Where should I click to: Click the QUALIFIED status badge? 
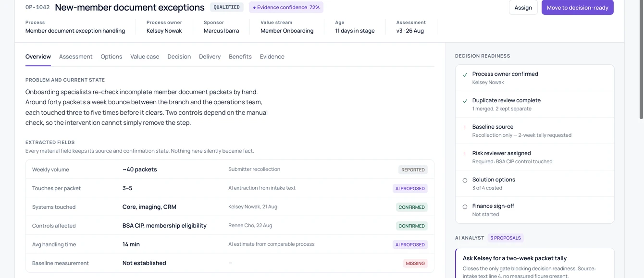tap(227, 7)
